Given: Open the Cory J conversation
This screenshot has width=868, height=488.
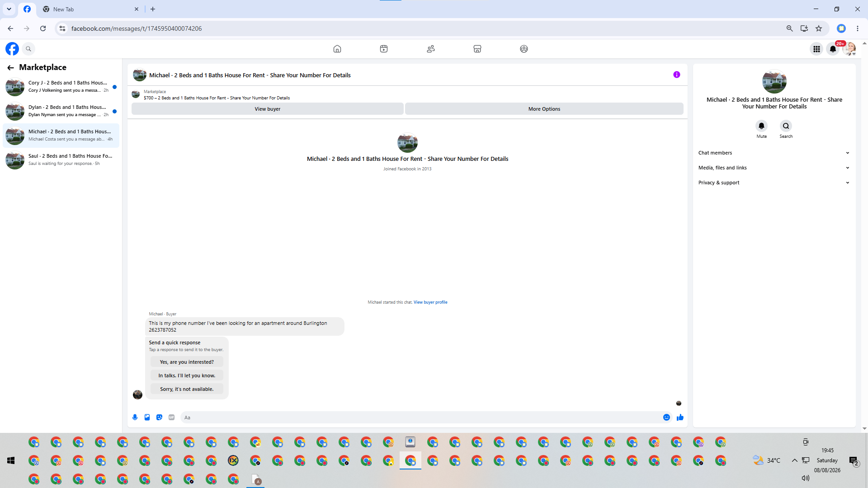Looking at the screenshot, I should pos(61,87).
